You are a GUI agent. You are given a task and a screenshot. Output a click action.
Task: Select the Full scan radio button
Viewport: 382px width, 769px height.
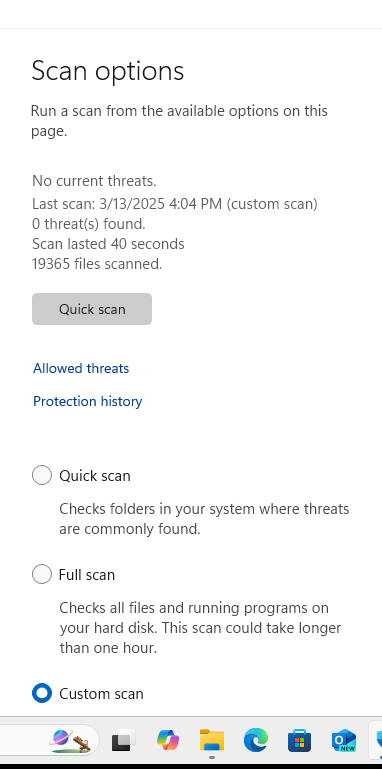pyautogui.click(x=42, y=574)
